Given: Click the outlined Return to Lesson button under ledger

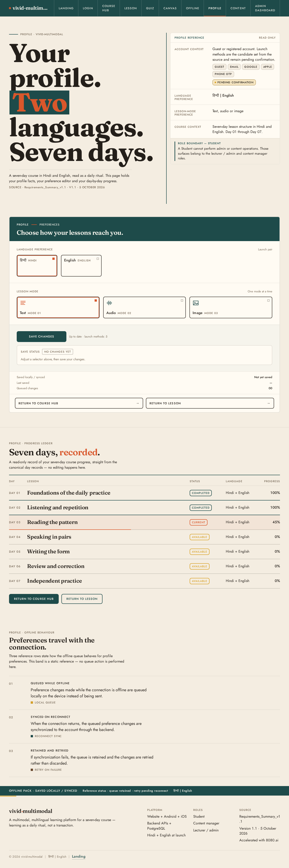Looking at the screenshot, I should point(82,599).
